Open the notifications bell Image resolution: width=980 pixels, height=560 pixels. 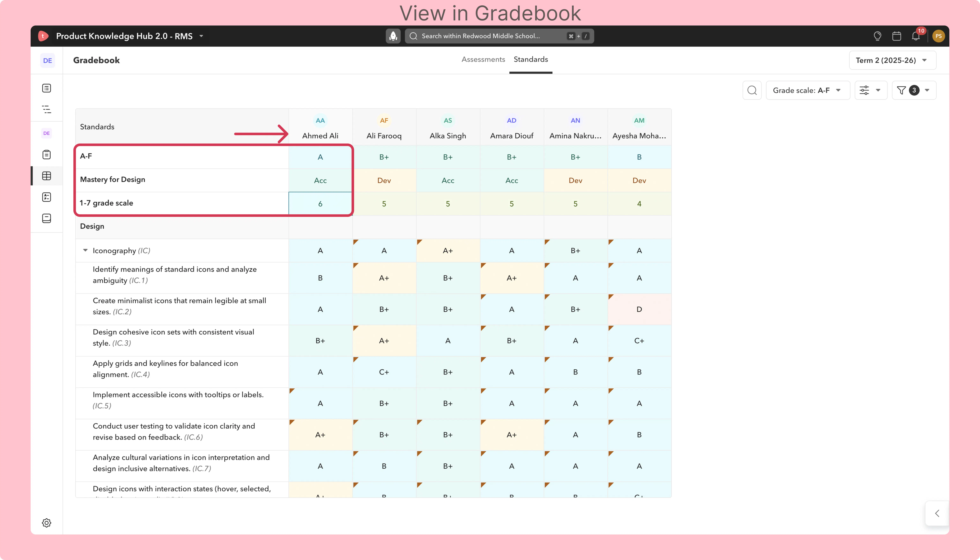tap(916, 36)
